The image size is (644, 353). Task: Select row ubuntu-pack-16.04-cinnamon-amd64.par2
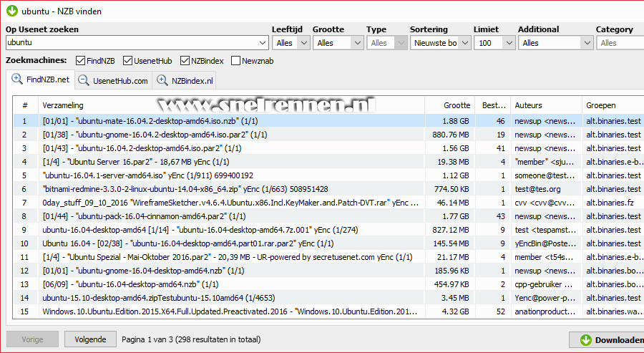328,216
